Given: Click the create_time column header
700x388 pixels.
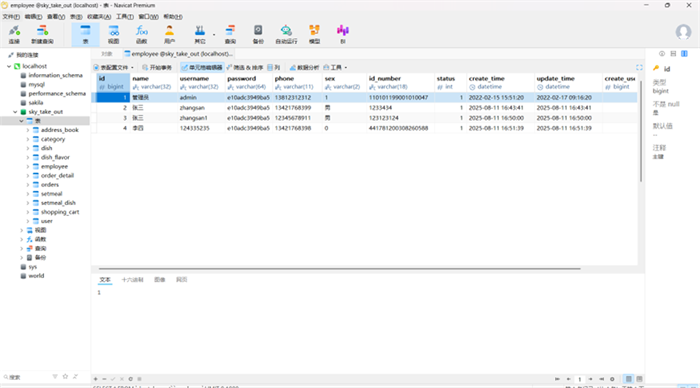Looking at the screenshot, I should point(500,83).
